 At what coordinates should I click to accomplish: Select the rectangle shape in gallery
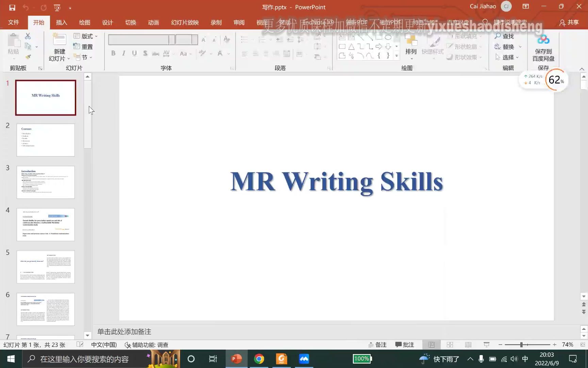pyautogui.click(x=379, y=37)
